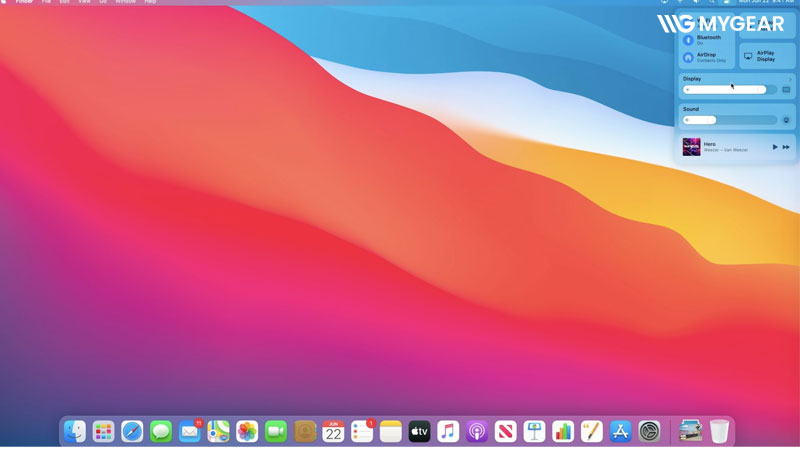Open the Window menu

coord(126,2)
